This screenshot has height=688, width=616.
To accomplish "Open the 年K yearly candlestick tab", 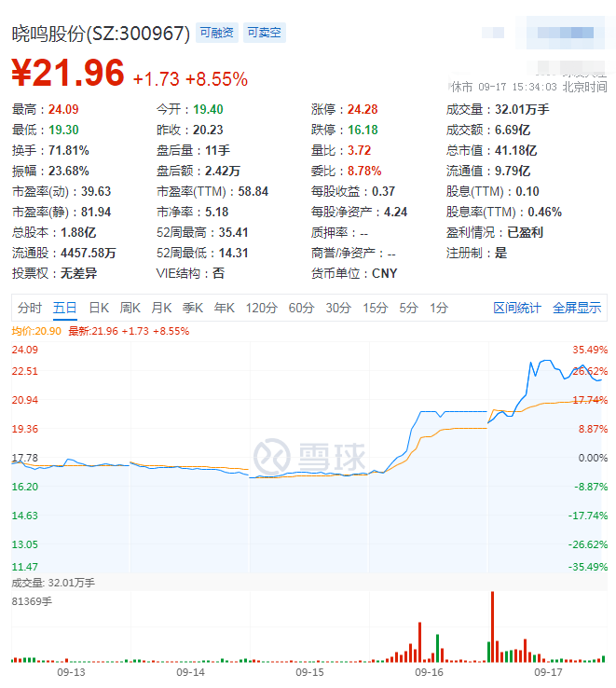I will coord(225,308).
